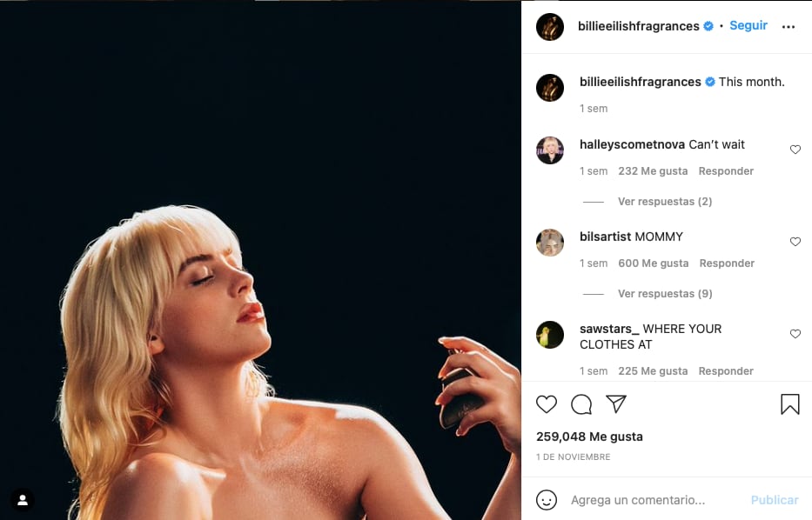Click the profile avatar icon in bottom-left corner
This screenshot has height=520, width=812.
(22, 498)
